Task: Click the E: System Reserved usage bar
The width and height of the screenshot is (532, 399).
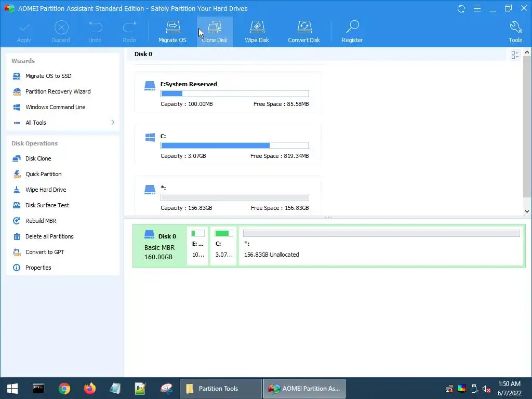Action: tap(235, 94)
